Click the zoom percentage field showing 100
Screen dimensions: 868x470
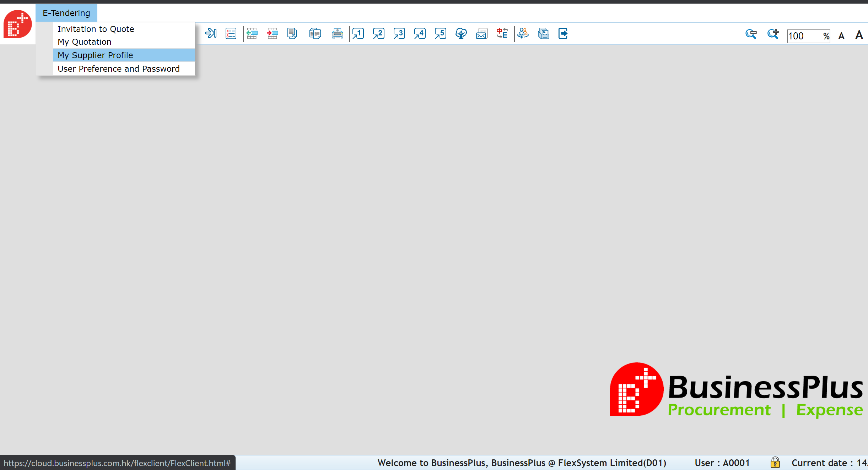pos(808,36)
